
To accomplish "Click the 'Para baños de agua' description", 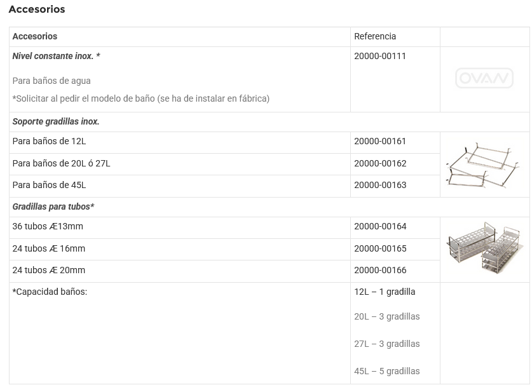I will tap(51, 81).
